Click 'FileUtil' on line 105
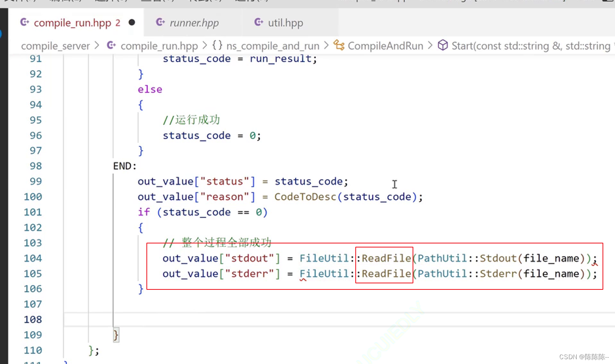The image size is (615, 364). click(x=324, y=274)
